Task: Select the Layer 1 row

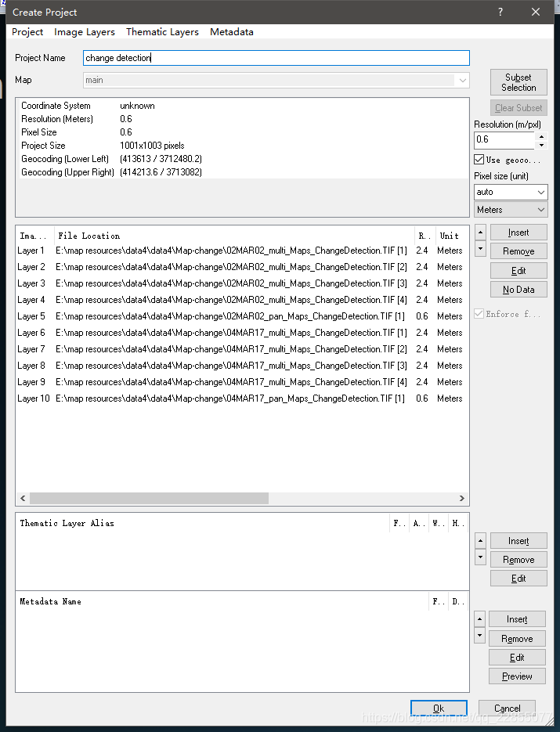Action: click(240, 251)
